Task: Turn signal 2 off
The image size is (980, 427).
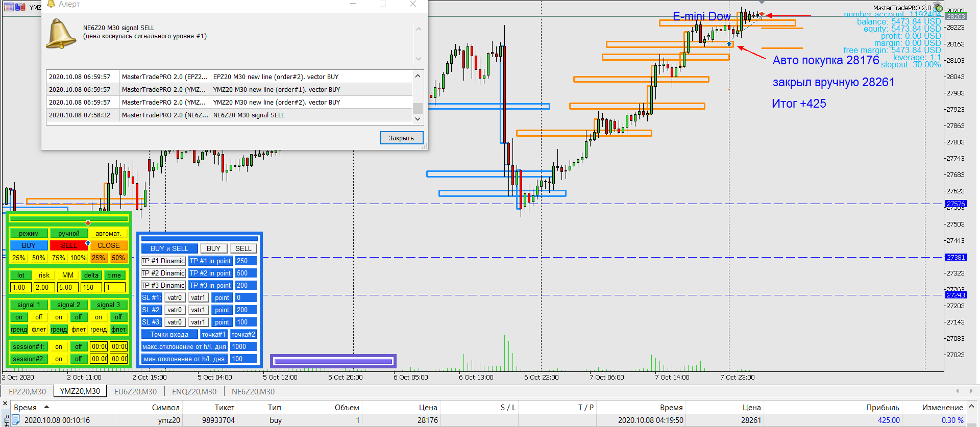Action: (79, 317)
